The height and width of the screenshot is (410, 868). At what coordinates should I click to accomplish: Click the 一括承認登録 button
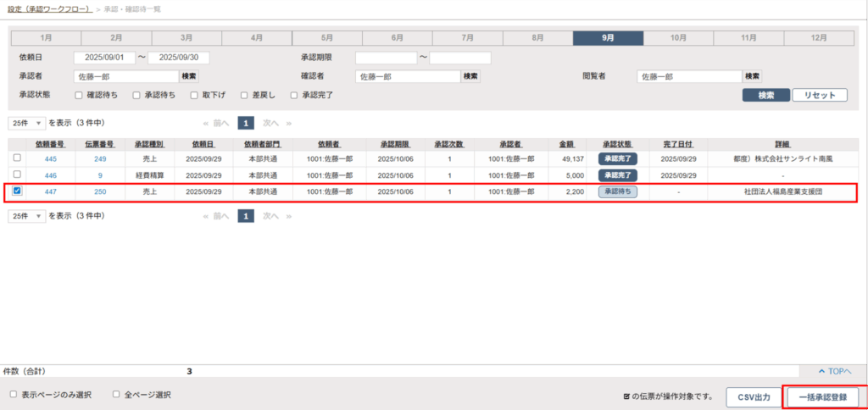(x=822, y=396)
